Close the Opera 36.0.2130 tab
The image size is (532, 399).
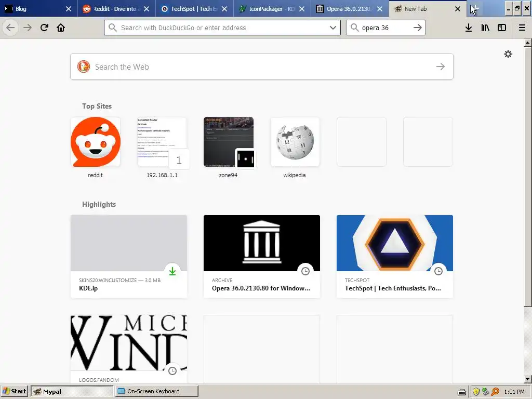click(x=380, y=9)
